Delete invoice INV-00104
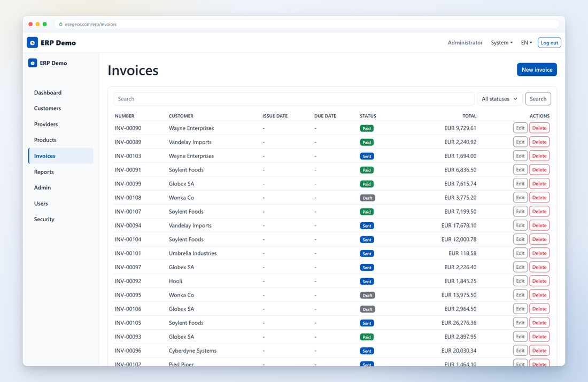 point(539,239)
